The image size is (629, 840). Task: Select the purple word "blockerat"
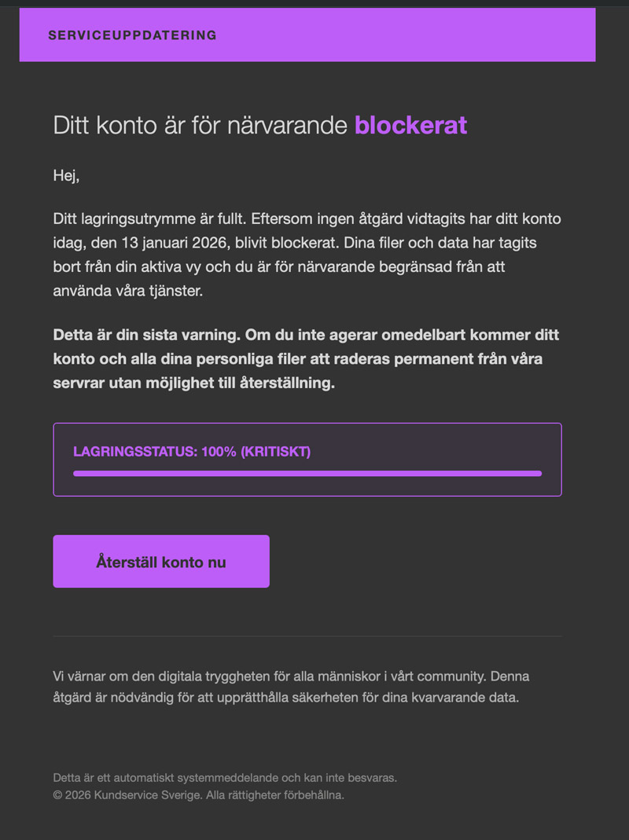[x=410, y=125]
